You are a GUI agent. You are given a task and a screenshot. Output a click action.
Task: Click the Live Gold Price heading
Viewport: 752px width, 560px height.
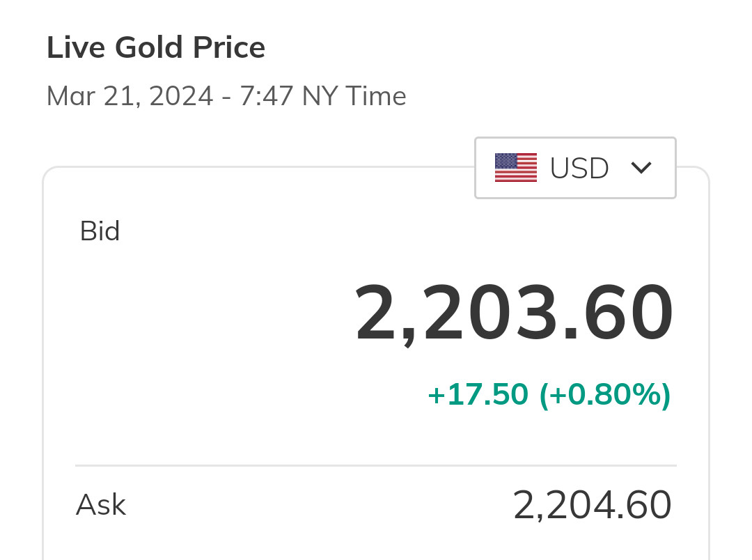156,48
